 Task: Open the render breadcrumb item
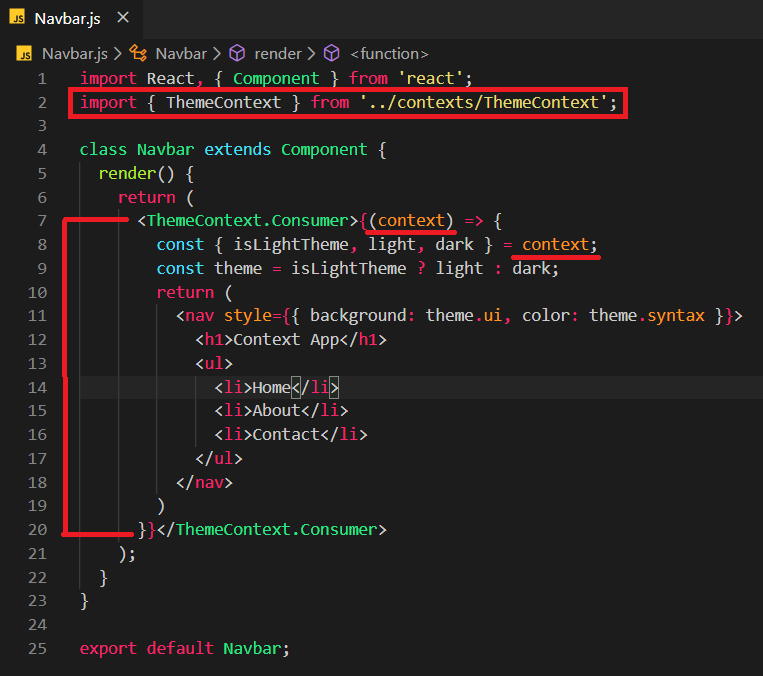(277, 54)
